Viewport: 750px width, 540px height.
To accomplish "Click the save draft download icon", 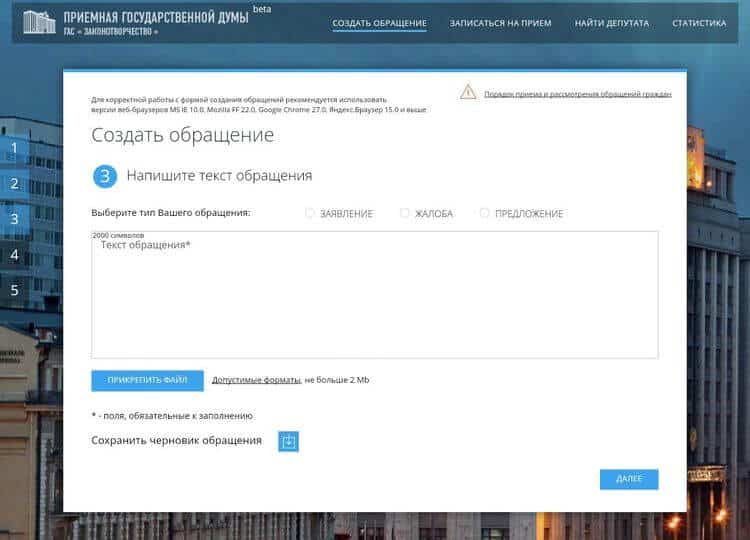I will 289,441.
